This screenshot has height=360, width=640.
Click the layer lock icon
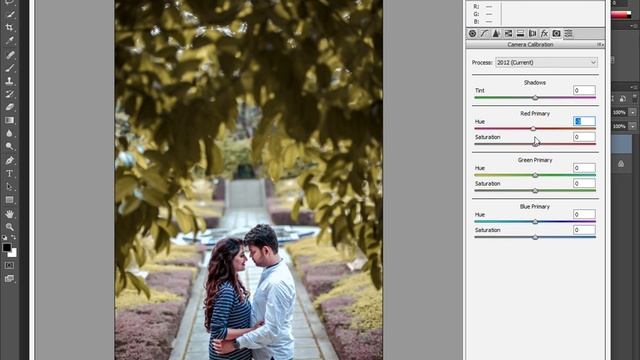[x=621, y=164]
